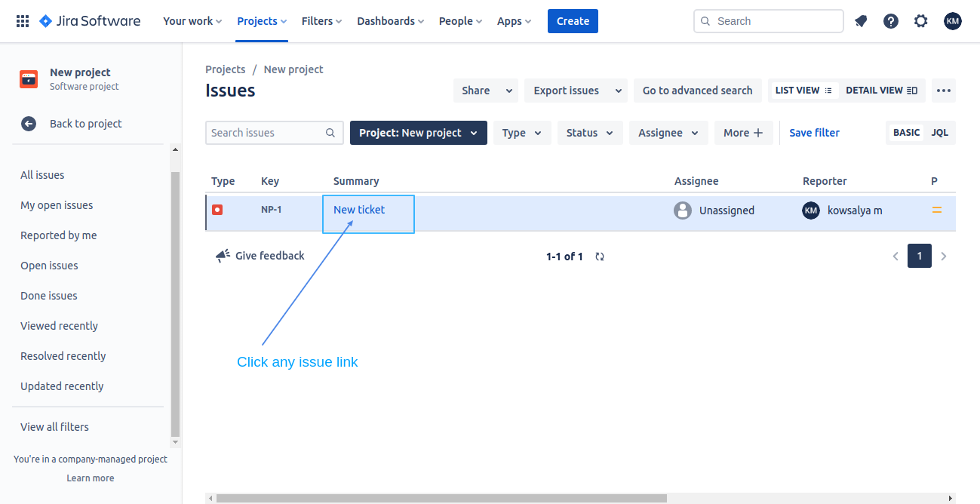Click the horizontal scrollbar thumb

441,498
